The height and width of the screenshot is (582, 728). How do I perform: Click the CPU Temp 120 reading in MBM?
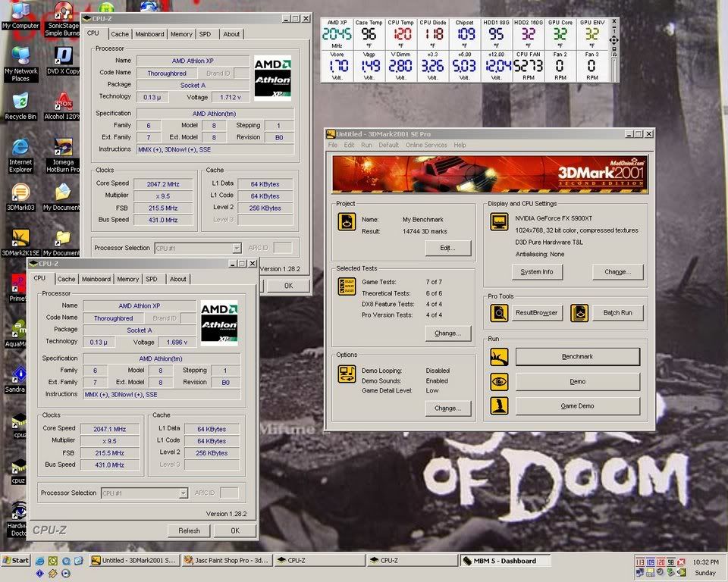point(401,34)
